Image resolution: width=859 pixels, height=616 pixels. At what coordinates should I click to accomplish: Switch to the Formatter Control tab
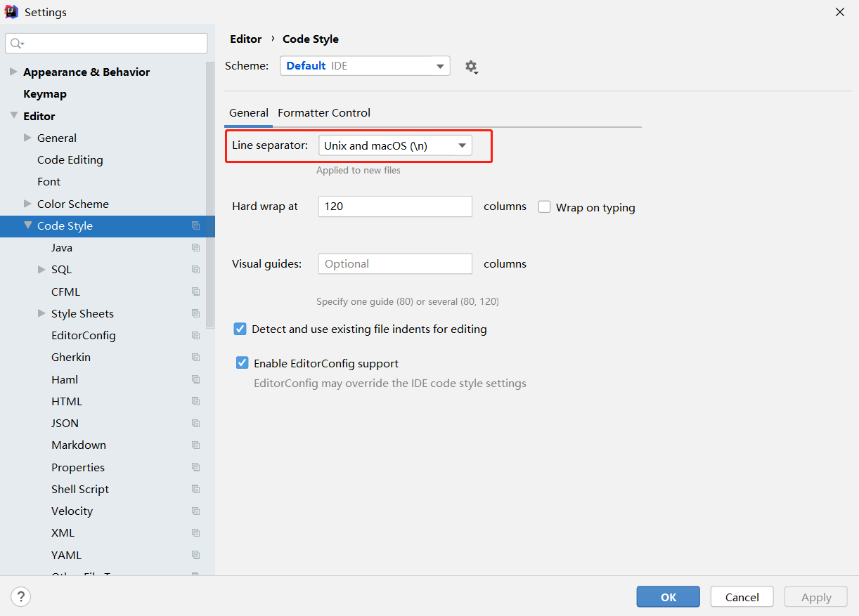tap(324, 112)
